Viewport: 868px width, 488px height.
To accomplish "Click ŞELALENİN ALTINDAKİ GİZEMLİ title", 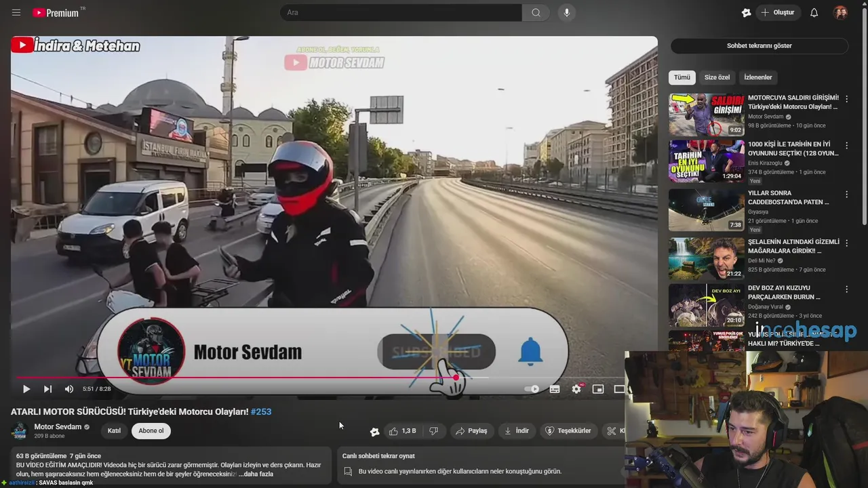I will click(x=793, y=246).
